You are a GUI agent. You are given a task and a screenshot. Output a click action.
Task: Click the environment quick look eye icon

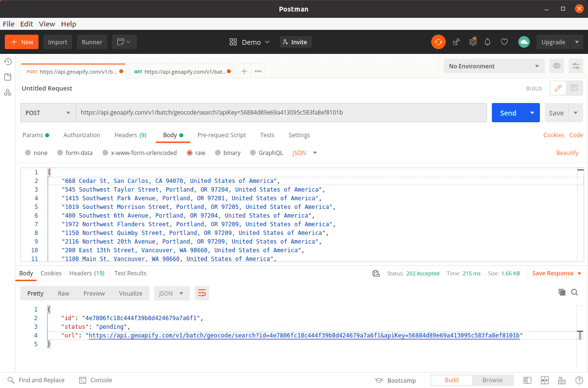pos(557,66)
